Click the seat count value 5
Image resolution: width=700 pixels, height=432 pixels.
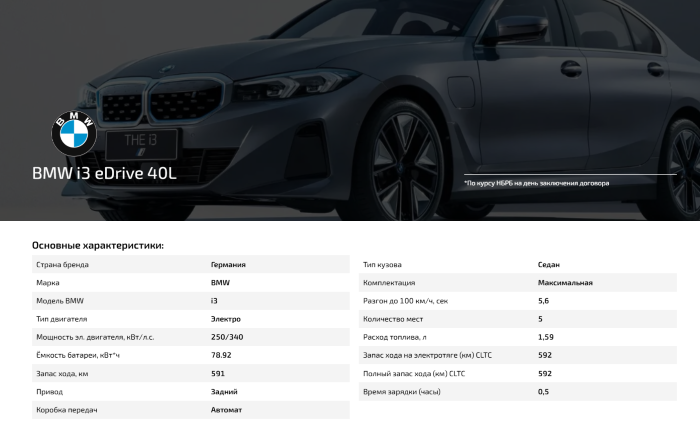(x=540, y=319)
